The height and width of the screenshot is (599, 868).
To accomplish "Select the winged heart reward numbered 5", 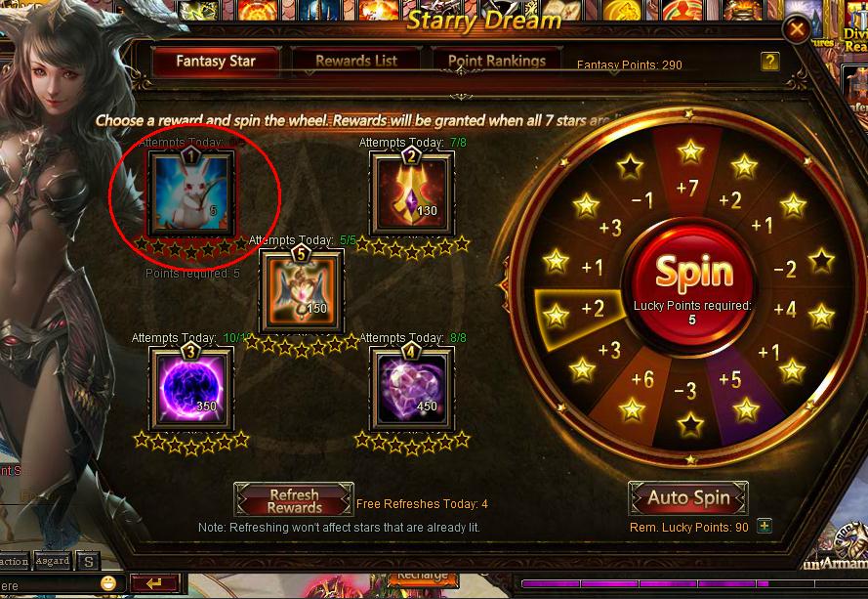I will click(x=302, y=291).
